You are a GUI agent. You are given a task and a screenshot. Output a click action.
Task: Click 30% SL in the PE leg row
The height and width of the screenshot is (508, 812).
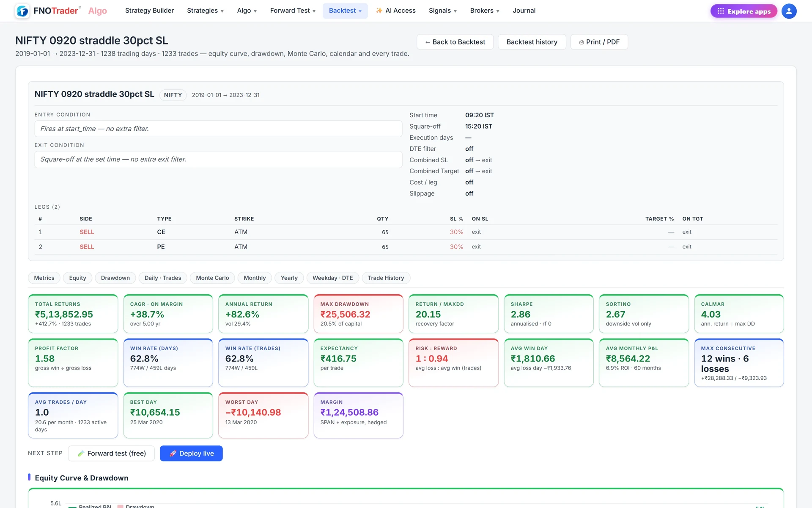coord(456,247)
